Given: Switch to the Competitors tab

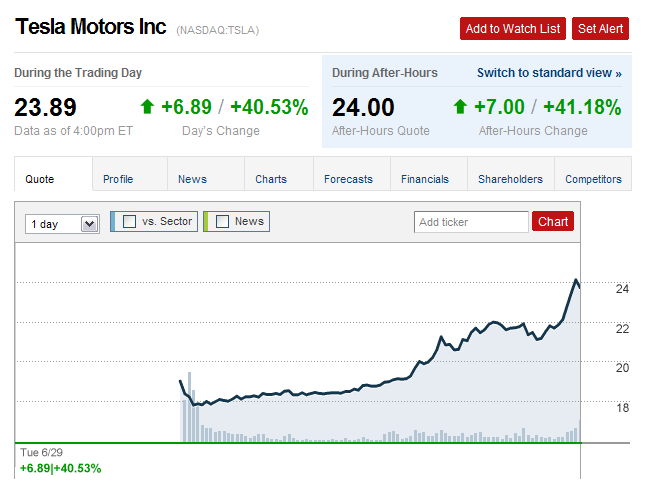Looking at the screenshot, I should 593,179.
